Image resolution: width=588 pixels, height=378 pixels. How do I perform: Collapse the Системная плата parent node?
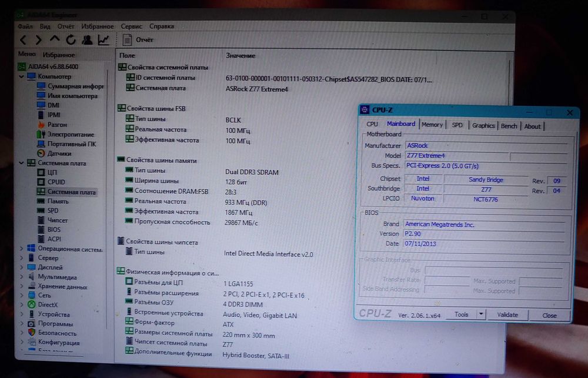pos(21,163)
